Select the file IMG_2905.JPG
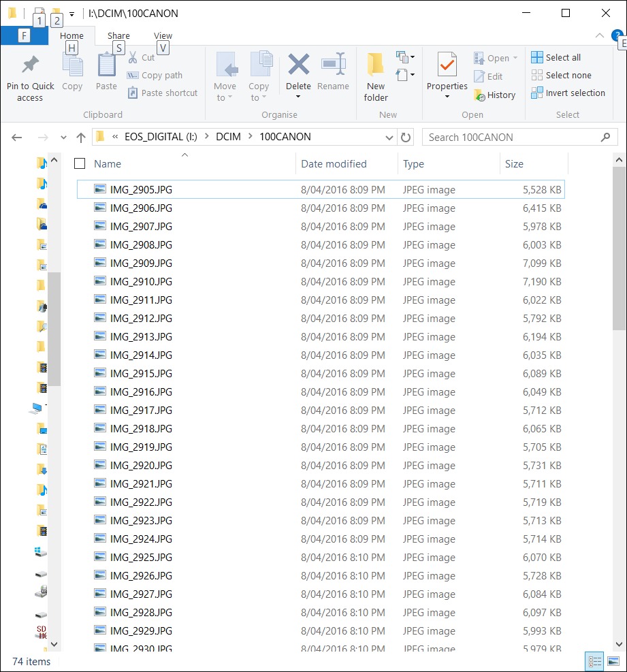Screen dimensions: 627x672 click(x=321, y=189)
